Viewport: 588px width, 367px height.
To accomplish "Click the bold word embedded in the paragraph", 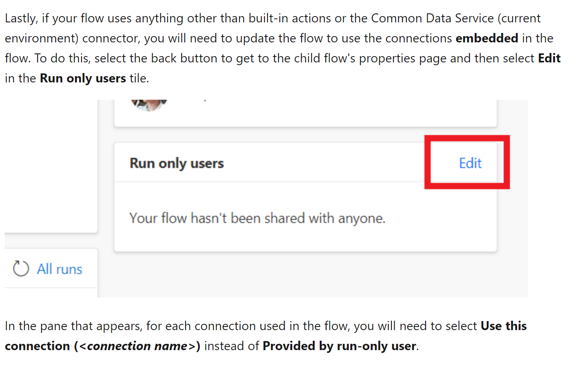I will pos(486,38).
